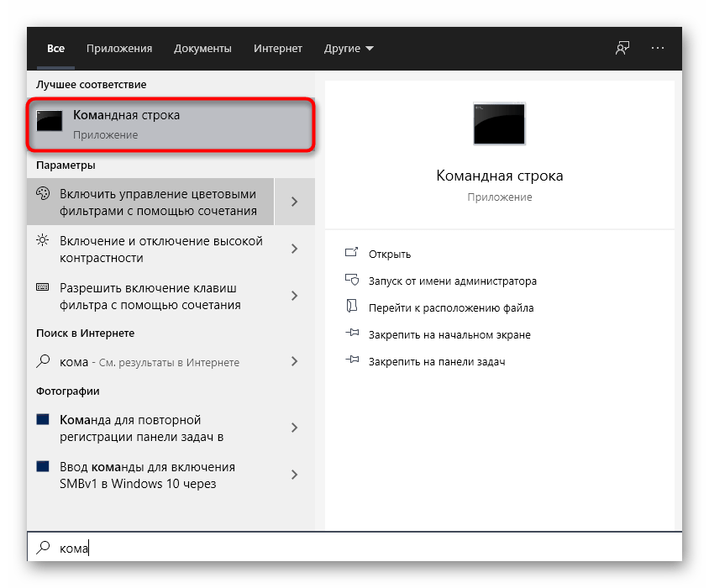
Task: Click the Запуск от имени администратора shield icon
Action: [x=352, y=281]
